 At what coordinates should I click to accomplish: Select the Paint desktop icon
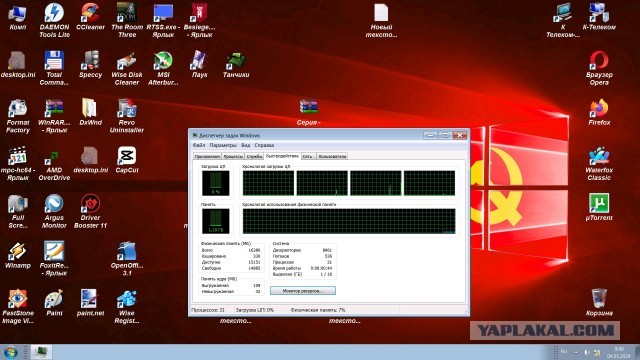54,303
